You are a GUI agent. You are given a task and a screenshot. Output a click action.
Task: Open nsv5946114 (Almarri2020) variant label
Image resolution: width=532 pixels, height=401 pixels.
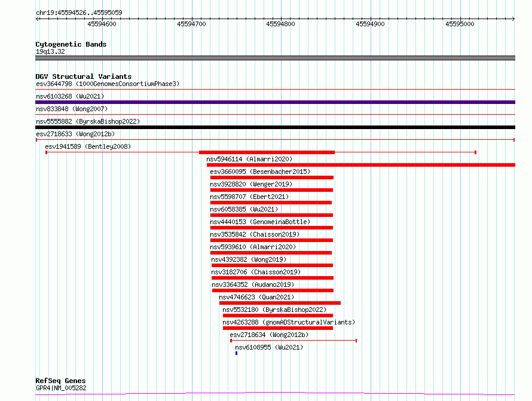tap(249, 159)
